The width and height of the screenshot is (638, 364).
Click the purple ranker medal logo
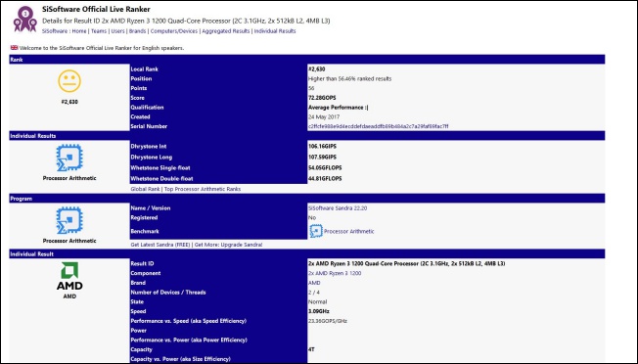click(24, 19)
